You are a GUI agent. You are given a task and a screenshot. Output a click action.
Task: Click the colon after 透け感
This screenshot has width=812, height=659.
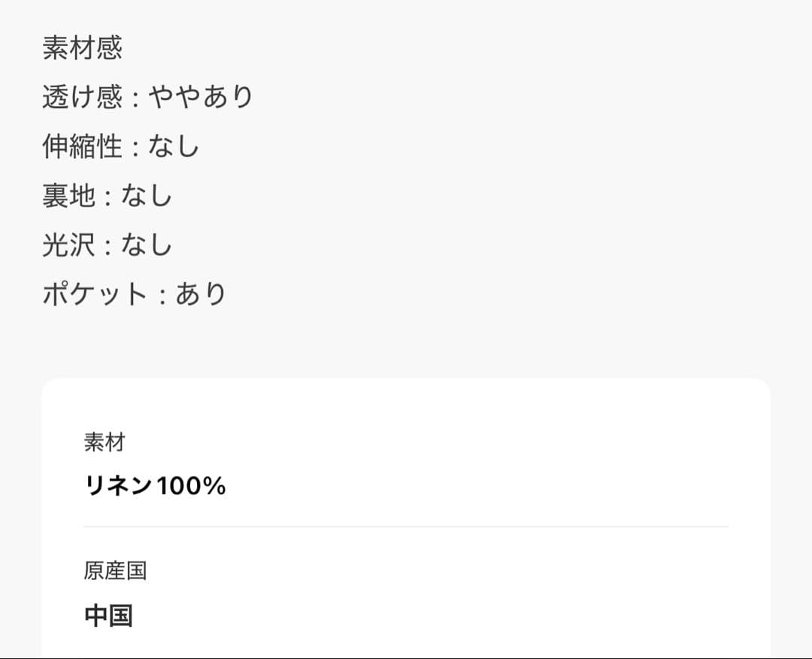coord(135,99)
